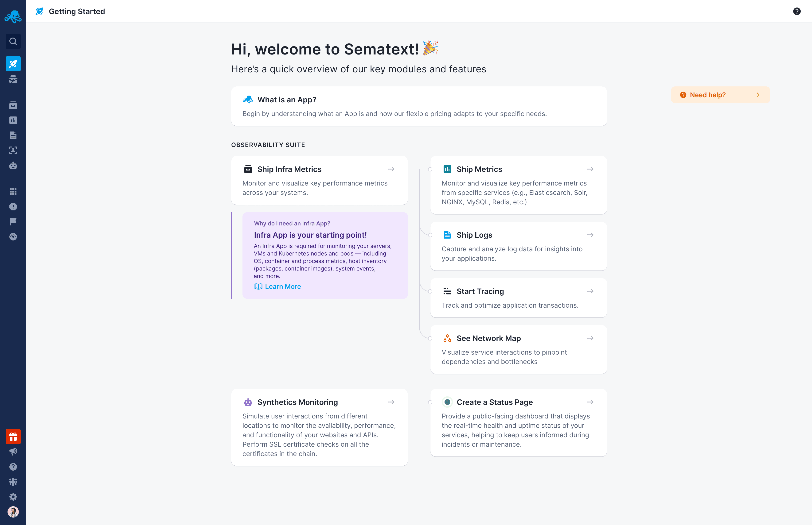Open the Events flag sidebar icon
This screenshot has height=526, width=812.
point(13,222)
